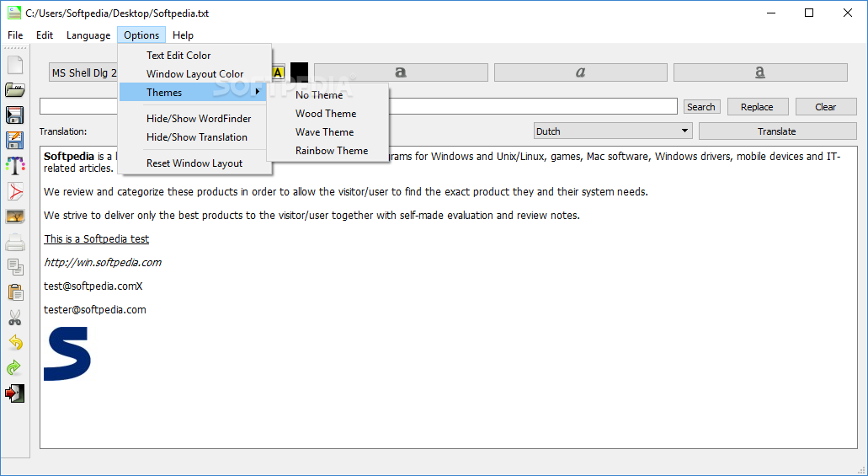Image resolution: width=868 pixels, height=476 pixels.
Task: Click the Exit door icon
Action: click(15, 393)
